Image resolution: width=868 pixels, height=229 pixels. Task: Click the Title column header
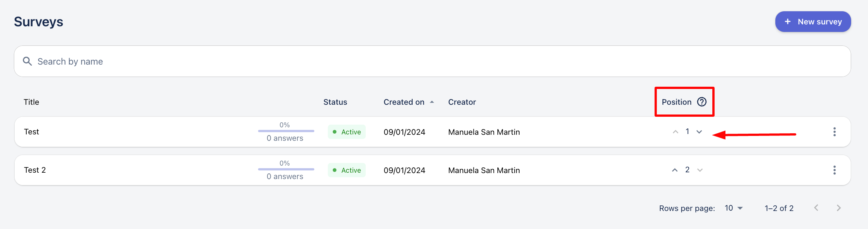pyautogui.click(x=32, y=102)
